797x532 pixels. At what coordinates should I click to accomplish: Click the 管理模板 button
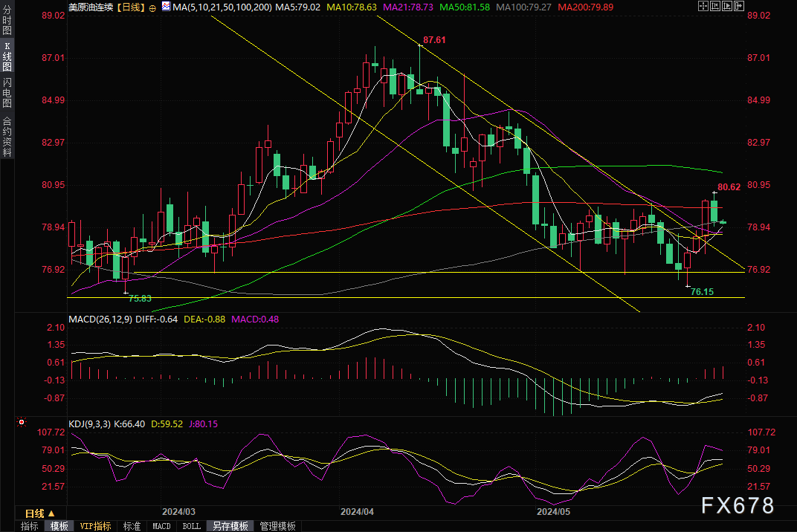tap(277, 526)
